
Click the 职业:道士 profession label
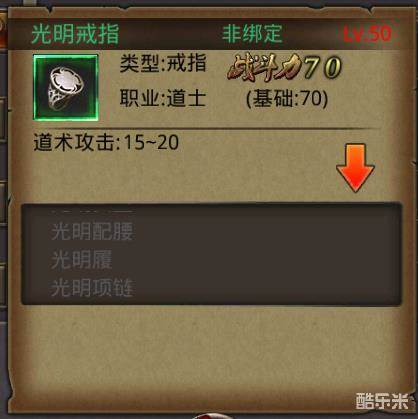pos(163,98)
